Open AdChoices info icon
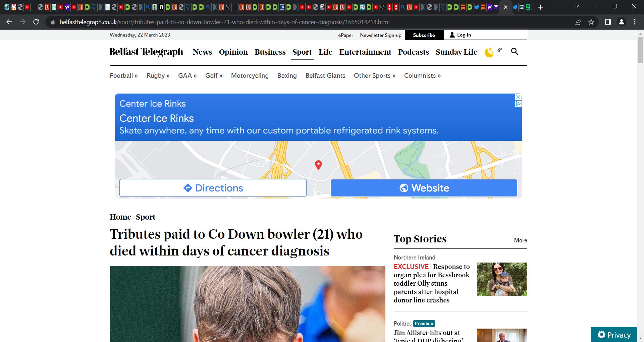The image size is (644, 342). tap(518, 104)
